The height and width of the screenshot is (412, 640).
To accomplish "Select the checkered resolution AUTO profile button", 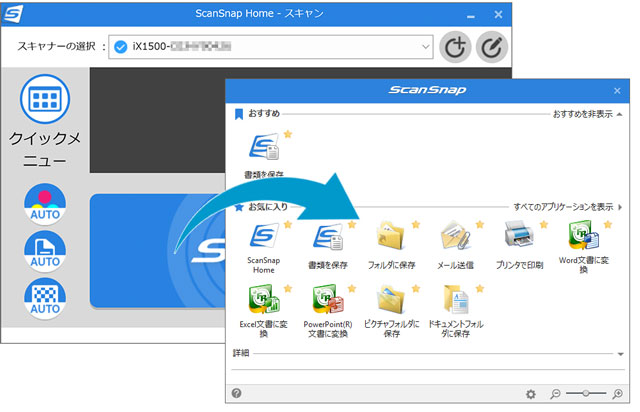I will [45, 298].
